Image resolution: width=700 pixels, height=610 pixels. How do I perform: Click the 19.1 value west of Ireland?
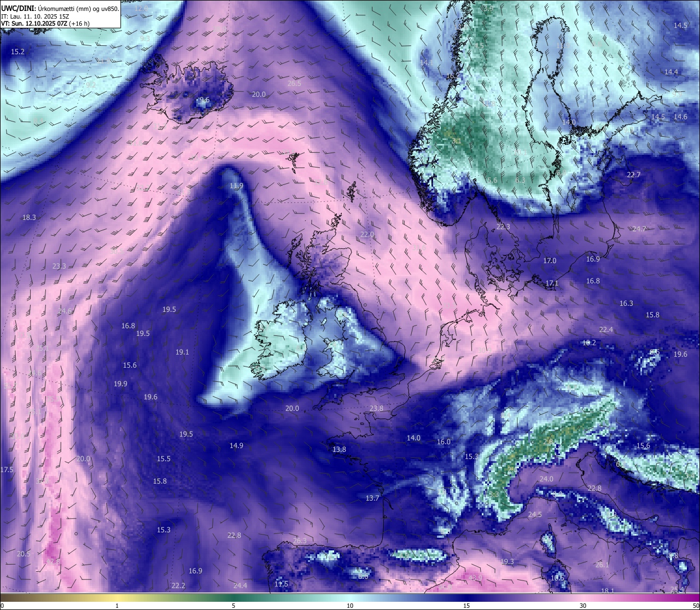182,352
